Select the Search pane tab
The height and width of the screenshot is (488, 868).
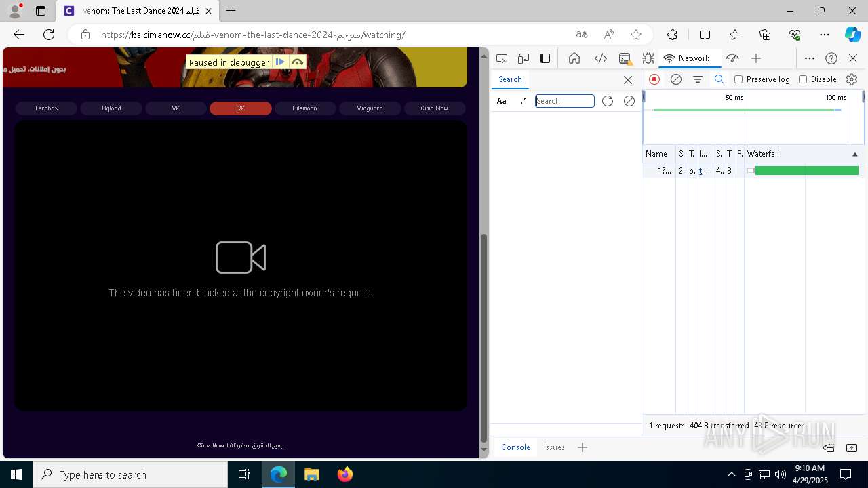tap(510, 79)
